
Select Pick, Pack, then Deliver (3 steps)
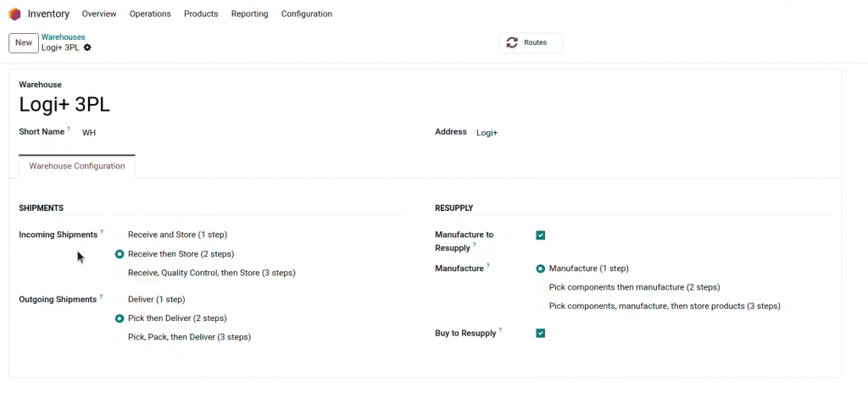click(120, 337)
